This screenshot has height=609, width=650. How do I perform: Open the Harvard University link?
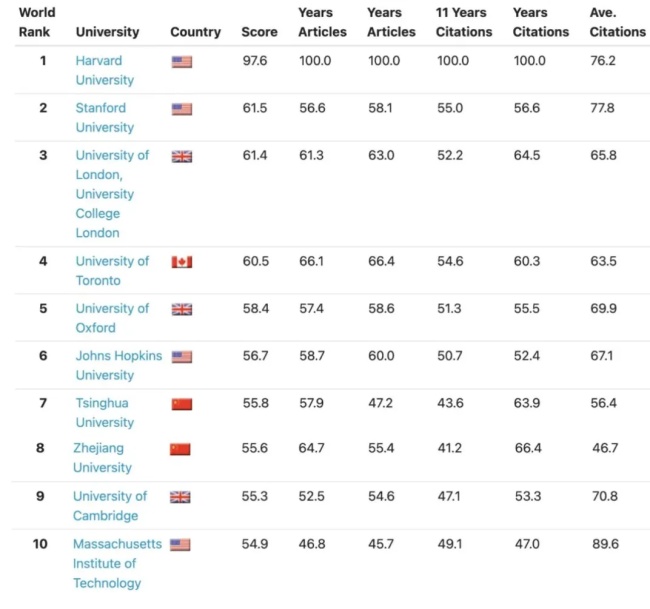[104, 70]
